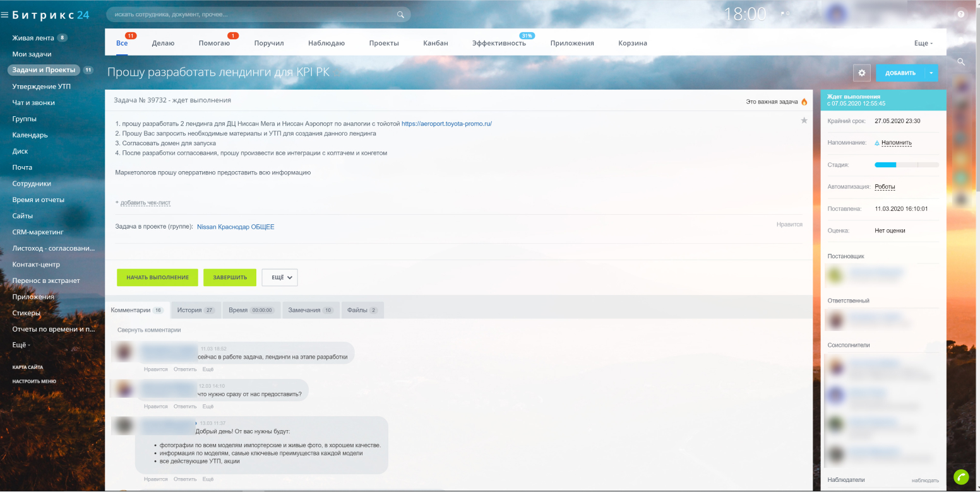Screen dimensions: 980x492
Task: Click НАЧАТЬ ВЫПОЛНЕНИЕ button
Action: click(x=157, y=277)
